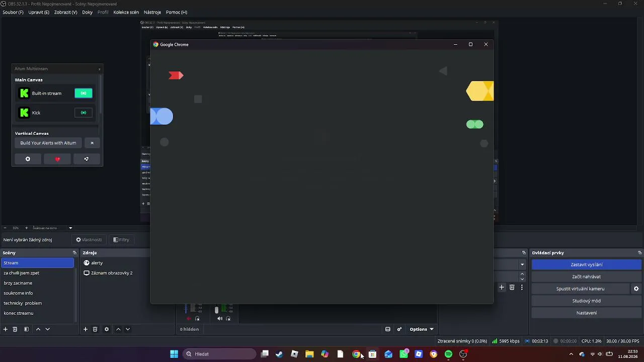The height and width of the screenshot is (362, 644).
Task: Stop streaming with Zastavit vysílání
Action: pos(587,264)
